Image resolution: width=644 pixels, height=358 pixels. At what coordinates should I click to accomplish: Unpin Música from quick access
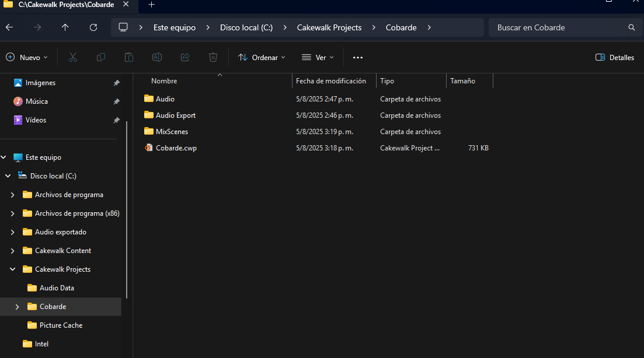(116, 101)
